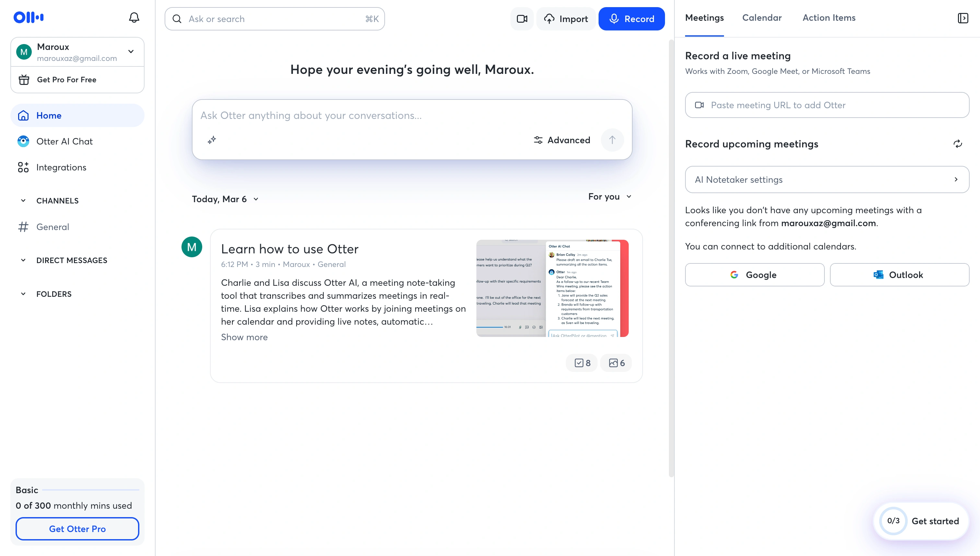Collapse the CHANNELS section
Viewport: 980px width, 556px height.
23,200
